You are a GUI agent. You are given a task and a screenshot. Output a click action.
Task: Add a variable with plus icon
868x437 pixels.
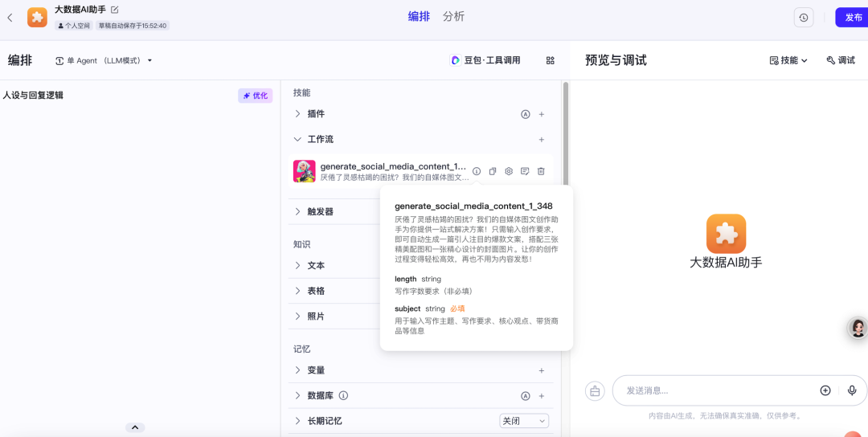(542, 370)
